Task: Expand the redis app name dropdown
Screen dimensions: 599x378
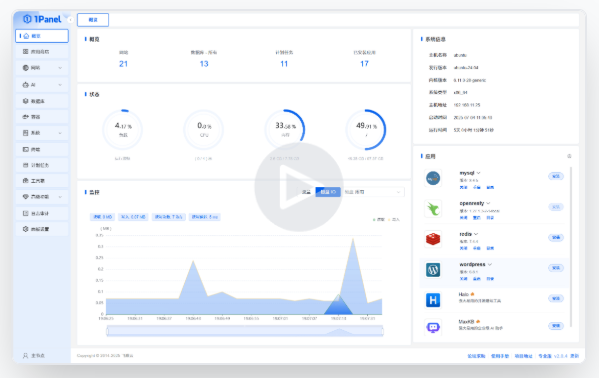Action: [476, 234]
